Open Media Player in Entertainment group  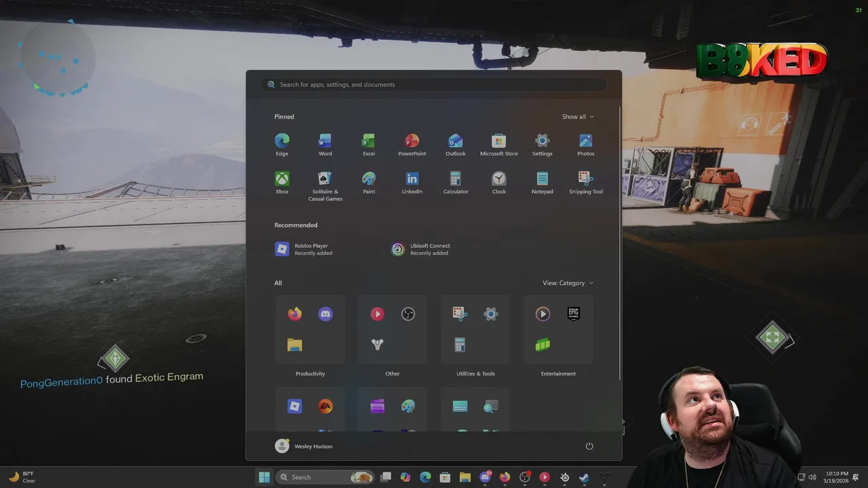[x=542, y=314]
